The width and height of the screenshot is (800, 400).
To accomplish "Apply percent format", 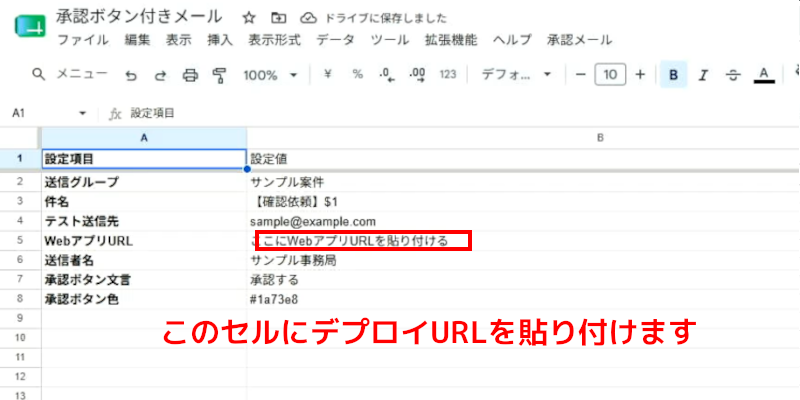I will coord(358,74).
